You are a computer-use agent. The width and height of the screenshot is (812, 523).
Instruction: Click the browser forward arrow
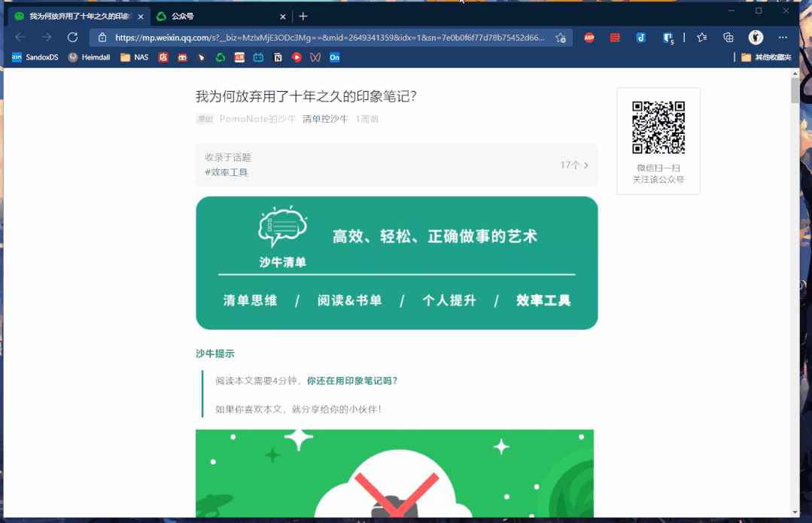[x=47, y=38]
